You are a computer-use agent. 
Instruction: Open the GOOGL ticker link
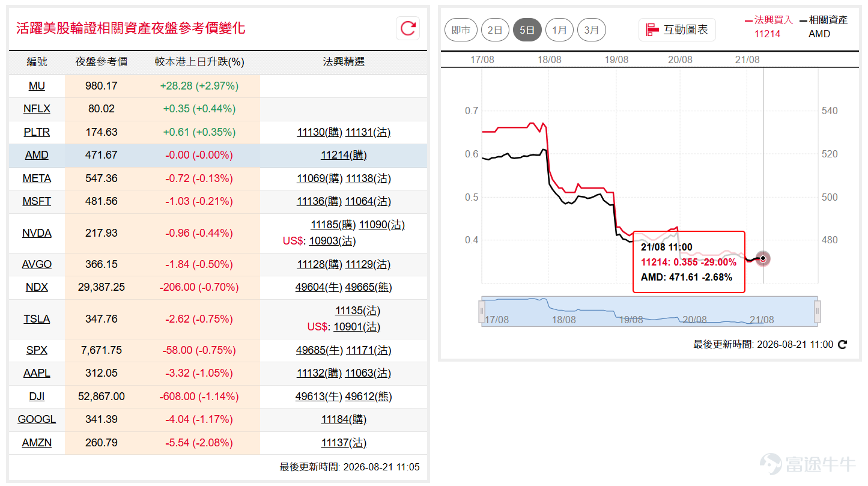coord(37,419)
